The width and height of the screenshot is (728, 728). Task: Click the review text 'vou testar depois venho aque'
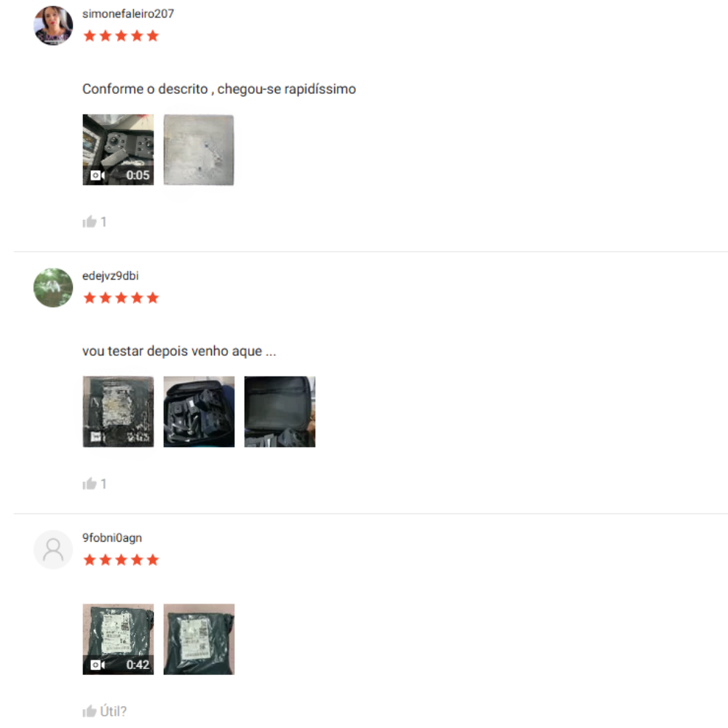172,351
